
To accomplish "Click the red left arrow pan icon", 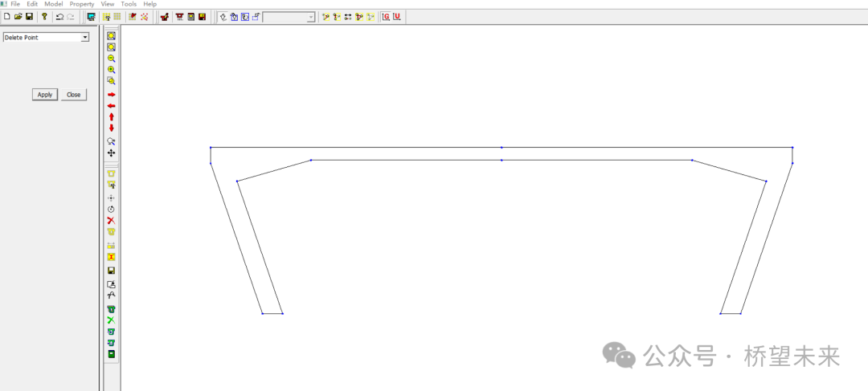I will pyautogui.click(x=111, y=106).
